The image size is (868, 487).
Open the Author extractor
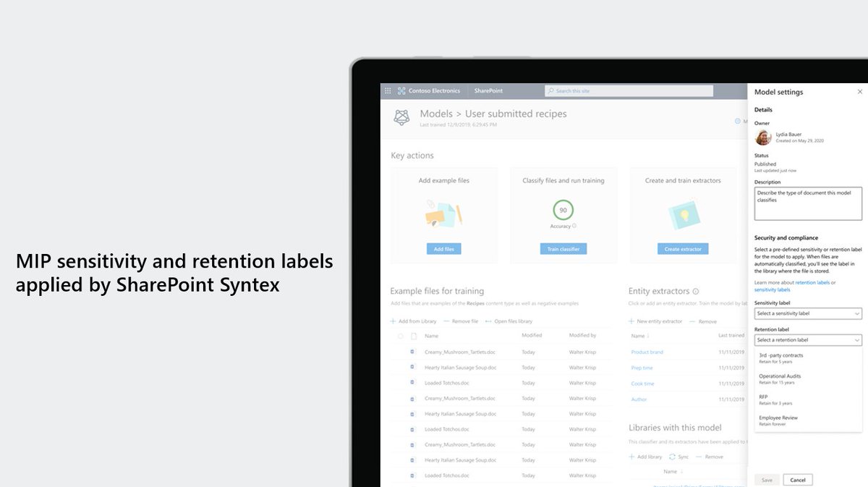639,399
